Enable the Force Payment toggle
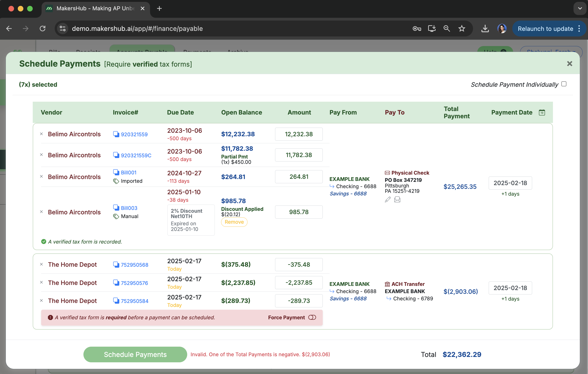 [x=312, y=317]
